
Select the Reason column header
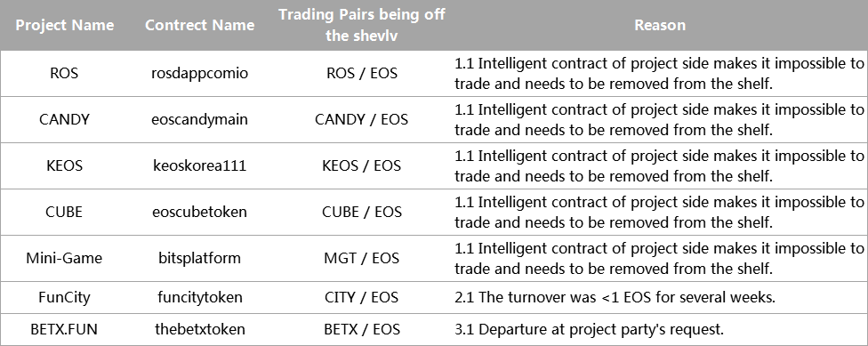[x=660, y=25]
